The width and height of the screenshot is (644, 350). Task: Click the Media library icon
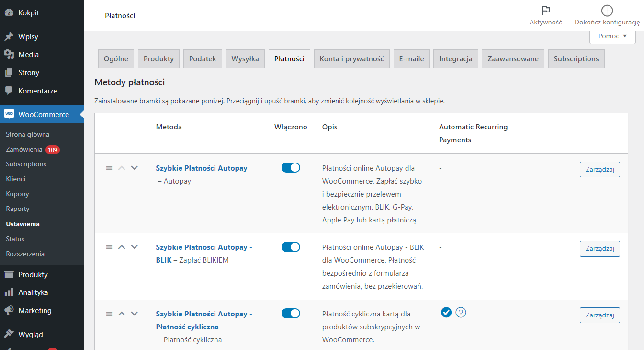(9, 55)
